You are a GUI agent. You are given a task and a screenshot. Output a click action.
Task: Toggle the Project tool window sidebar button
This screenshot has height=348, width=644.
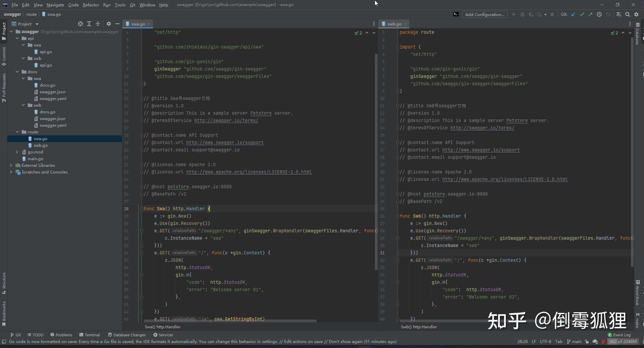tap(4, 31)
